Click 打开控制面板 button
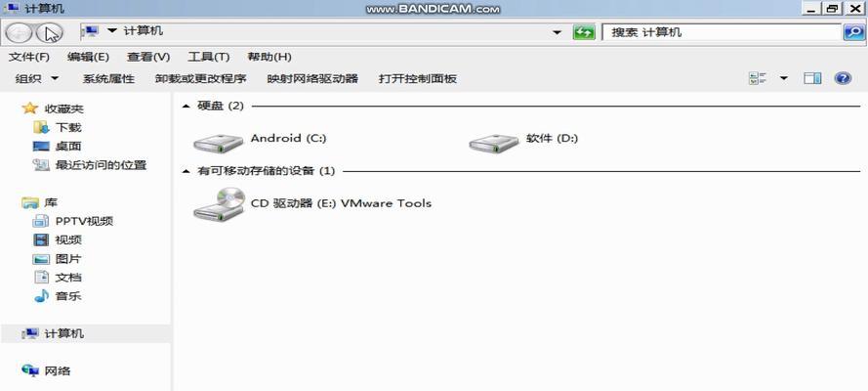Image resolution: width=868 pixels, height=391 pixels. point(418,78)
